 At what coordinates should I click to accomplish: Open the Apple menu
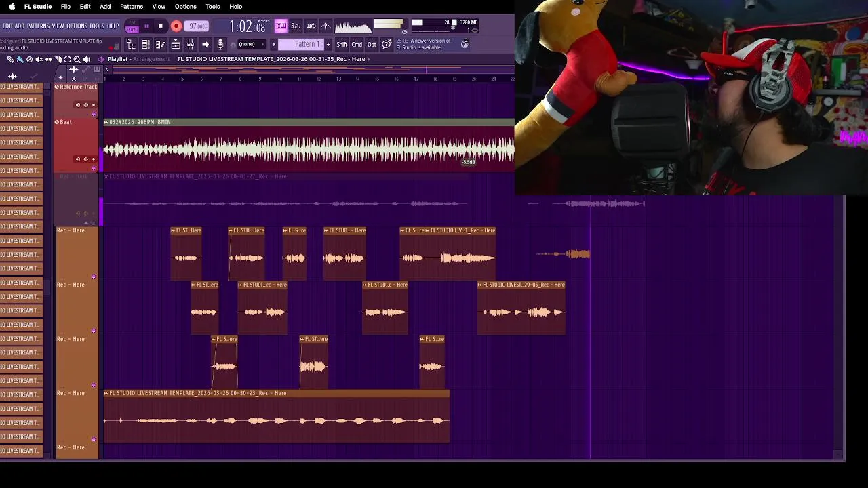pos(12,7)
